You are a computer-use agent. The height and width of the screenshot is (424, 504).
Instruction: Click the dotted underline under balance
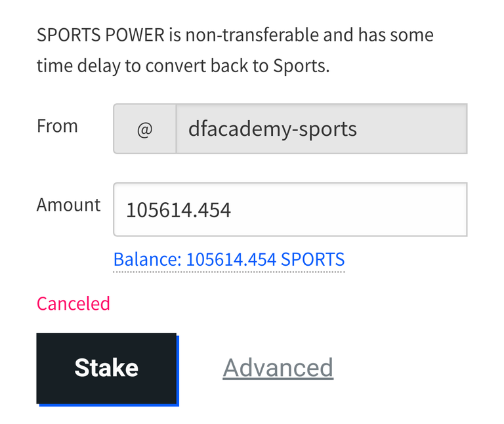coord(229,272)
